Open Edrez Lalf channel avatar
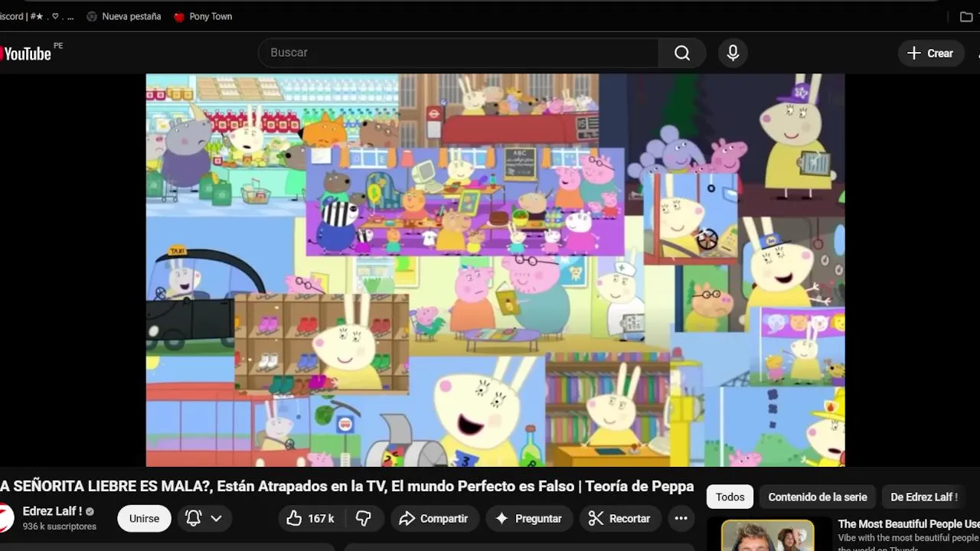 [x=6, y=518]
